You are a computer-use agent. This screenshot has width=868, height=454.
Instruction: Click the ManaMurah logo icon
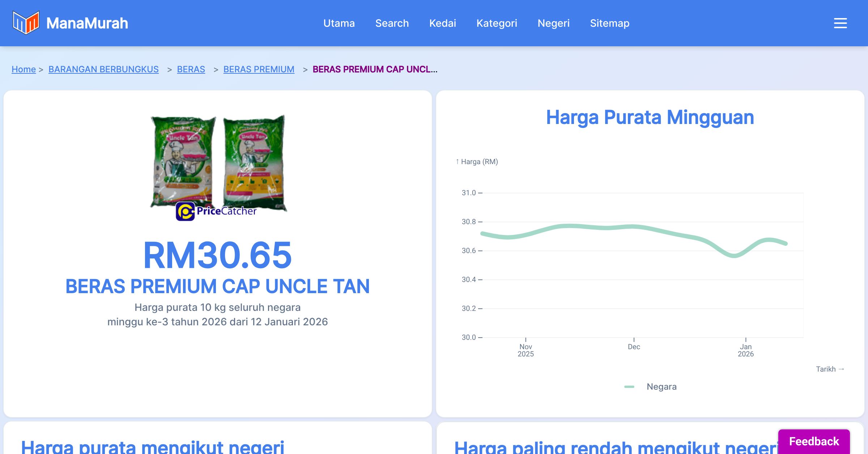coord(26,23)
